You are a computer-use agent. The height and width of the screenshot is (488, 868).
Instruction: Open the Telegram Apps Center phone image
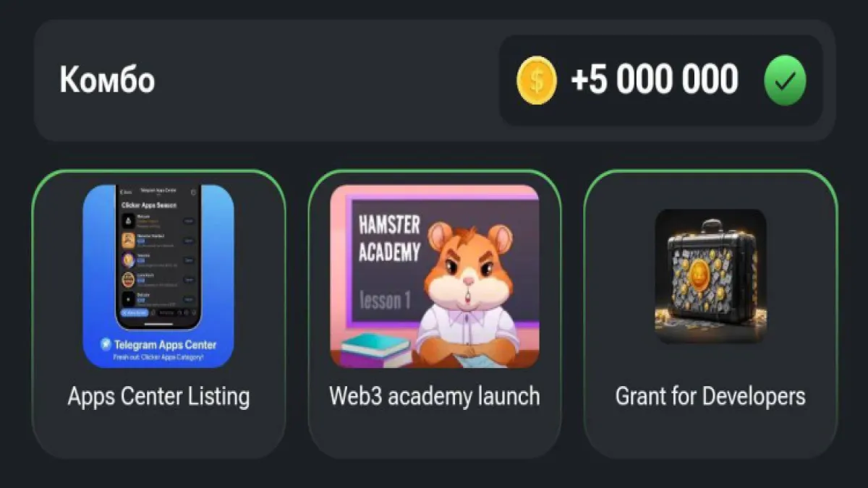tap(158, 276)
